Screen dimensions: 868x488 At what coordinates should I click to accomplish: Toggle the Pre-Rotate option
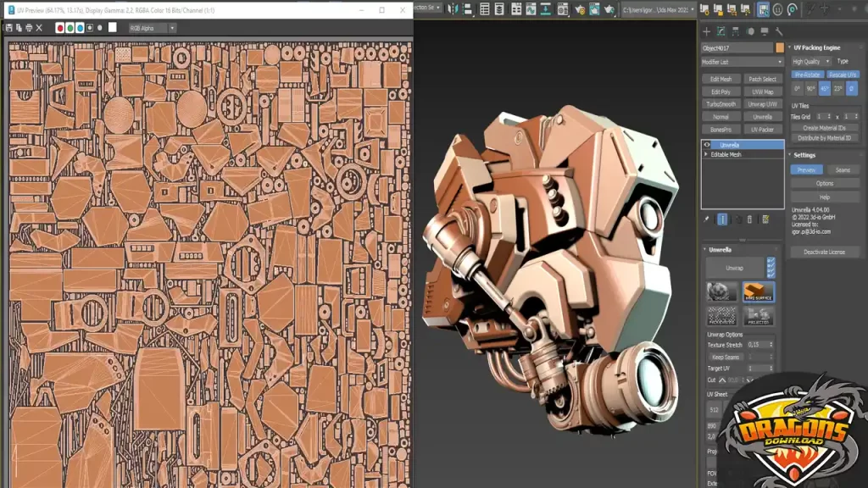point(807,75)
